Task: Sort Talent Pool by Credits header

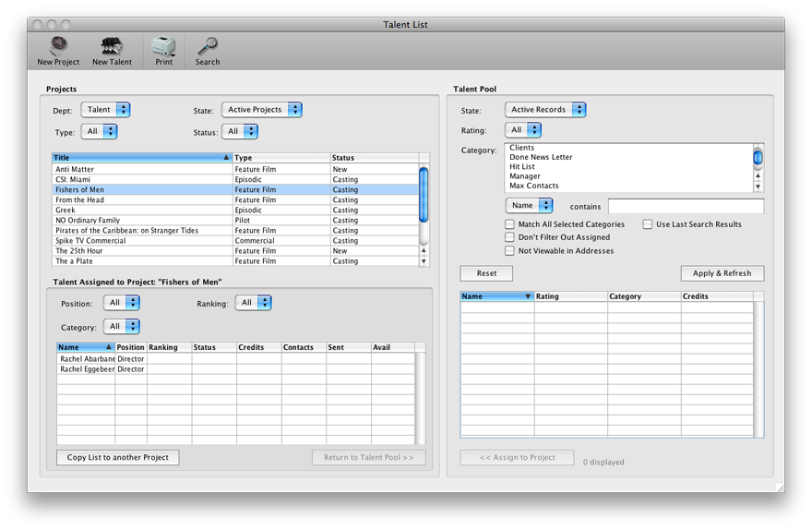Action: [x=717, y=296]
